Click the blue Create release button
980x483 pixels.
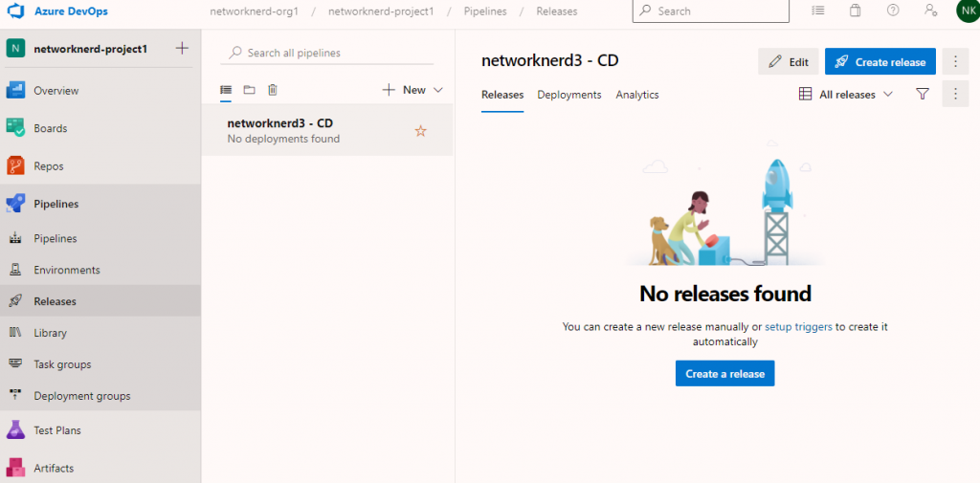click(x=880, y=62)
